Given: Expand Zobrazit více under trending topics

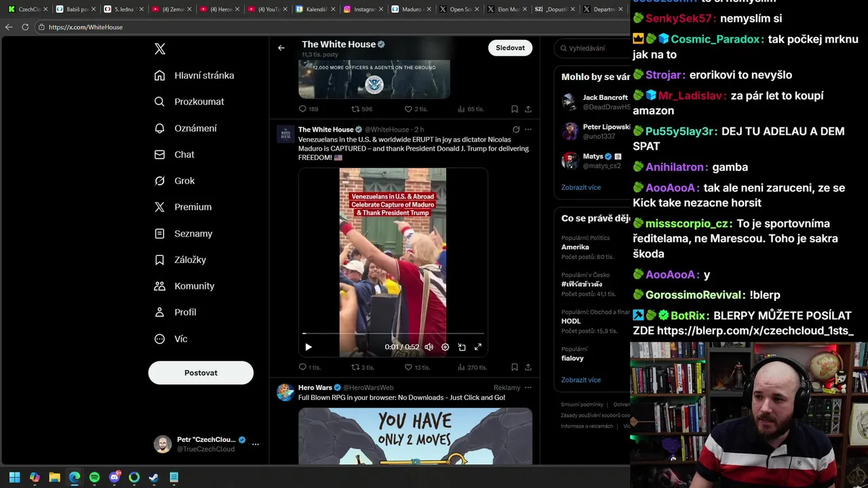Looking at the screenshot, I should point(581,380).
